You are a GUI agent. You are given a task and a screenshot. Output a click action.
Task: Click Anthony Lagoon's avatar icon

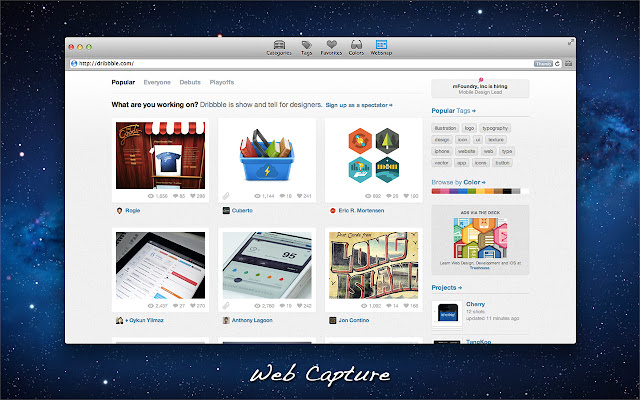226,320
